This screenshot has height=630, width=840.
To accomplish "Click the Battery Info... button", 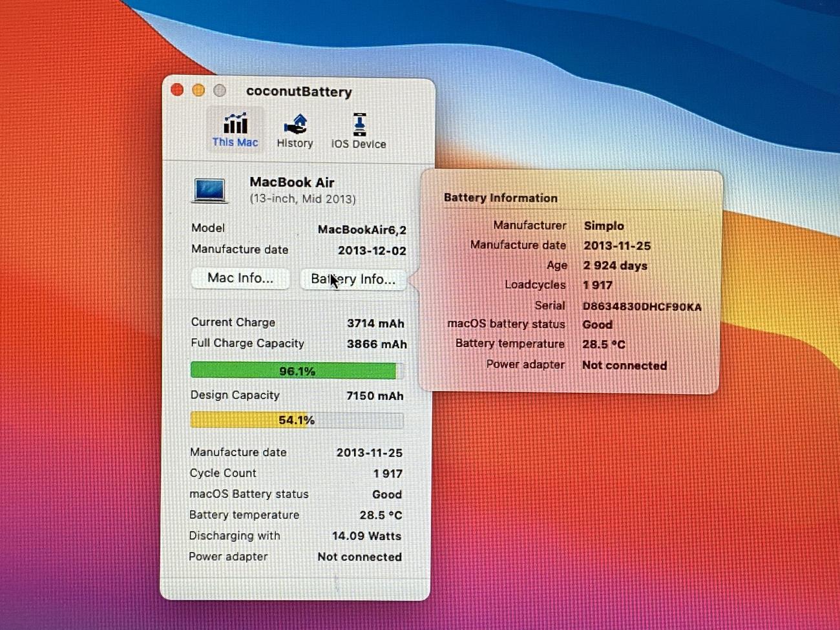I will point(353,279).
